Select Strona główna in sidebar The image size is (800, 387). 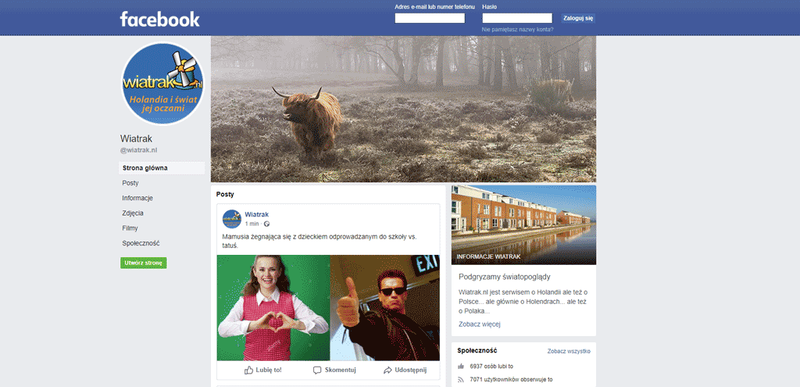coord(162,168)
